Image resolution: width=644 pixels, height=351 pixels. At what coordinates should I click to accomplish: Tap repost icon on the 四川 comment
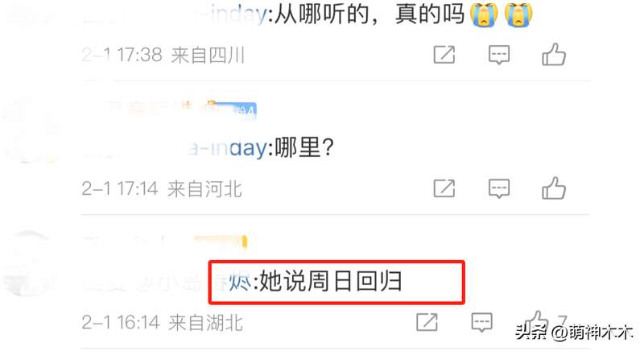click(444, 55)
